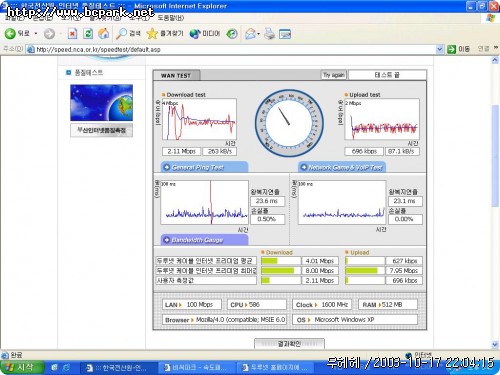Click the quick launch Internet Explorer icon
The width and height of the screenshot is (500, 375).
66,368
